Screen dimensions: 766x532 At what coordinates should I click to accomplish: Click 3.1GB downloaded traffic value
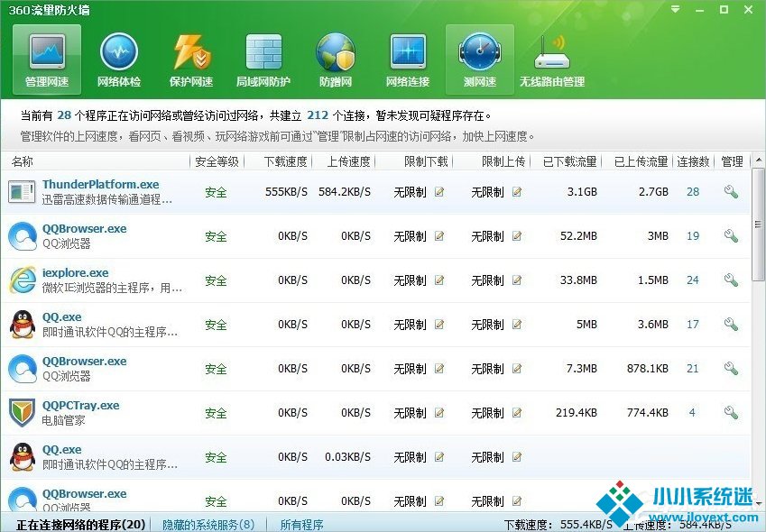582,192
